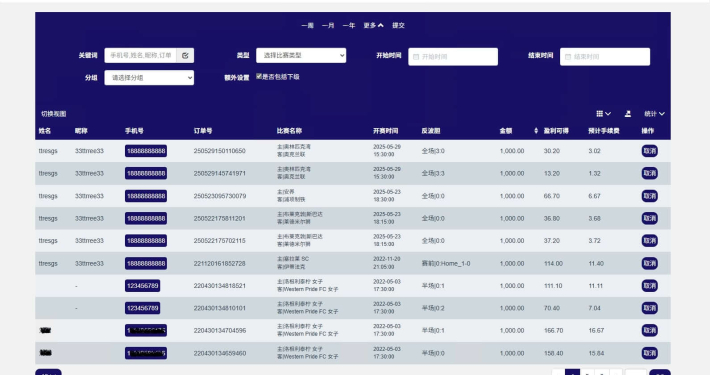
Task: Select the 一年 time range
Action: (x=349, y=25)
